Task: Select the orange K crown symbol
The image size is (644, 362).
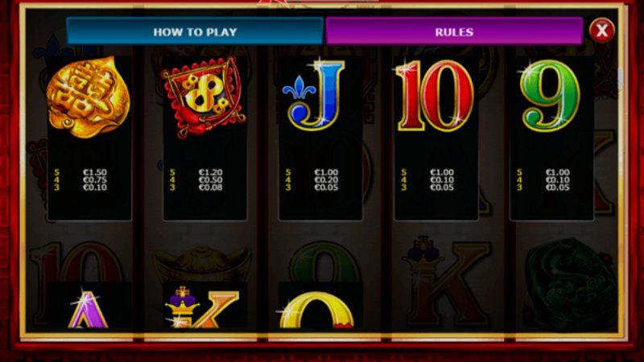Action: point(202,308)
